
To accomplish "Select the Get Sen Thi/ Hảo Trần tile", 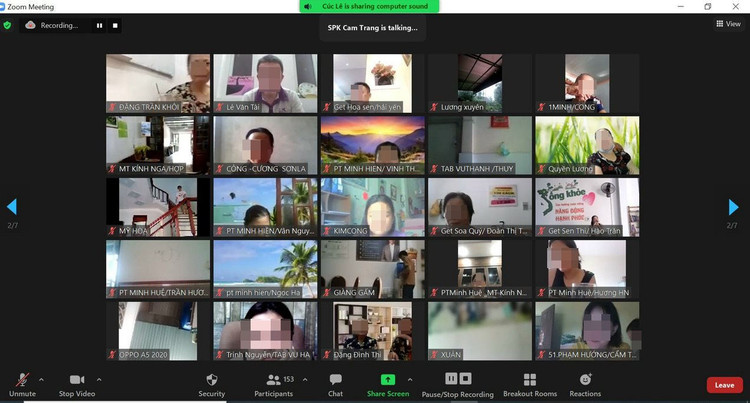I will 587,207.
